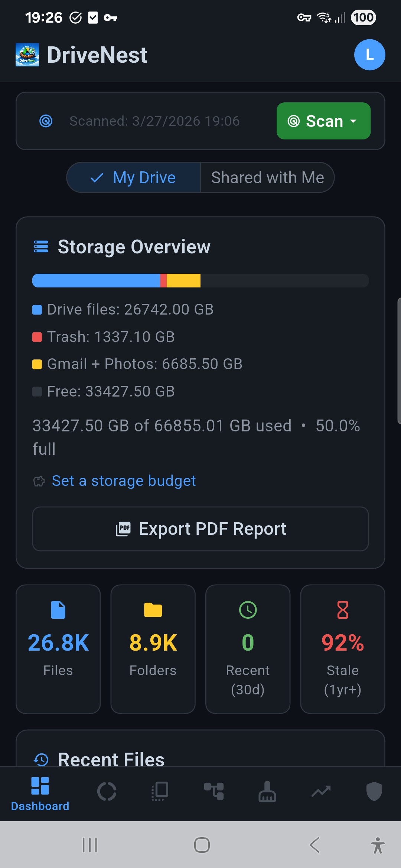
Task: Tap the DriveNest logo icon
Action: [27, 55]
